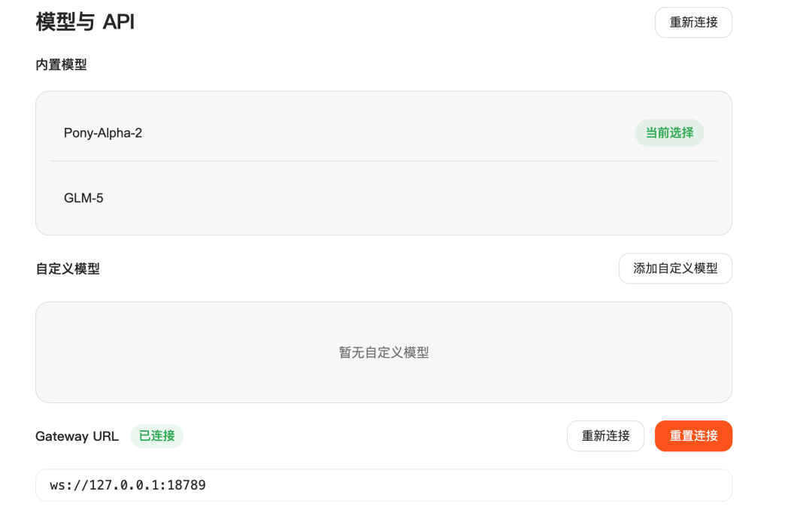Click divider line between Pony-Alpha-2 and GLM-5
Viewport: 812px width, 531px height.
click(x=383, y=161)
